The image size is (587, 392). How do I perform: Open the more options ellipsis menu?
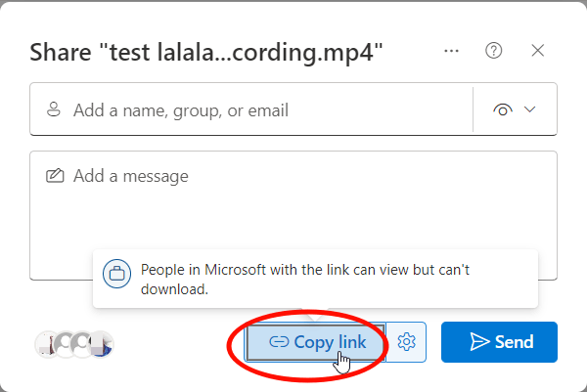tap(451, 51)
